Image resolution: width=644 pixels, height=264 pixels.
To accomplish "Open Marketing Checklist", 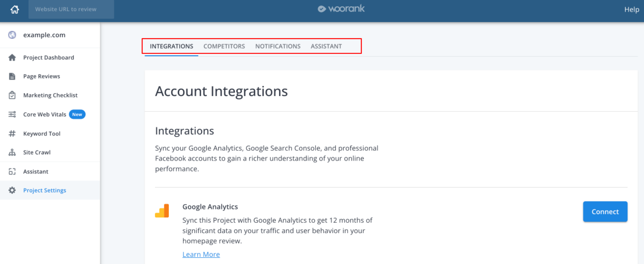I will point(50,95).
